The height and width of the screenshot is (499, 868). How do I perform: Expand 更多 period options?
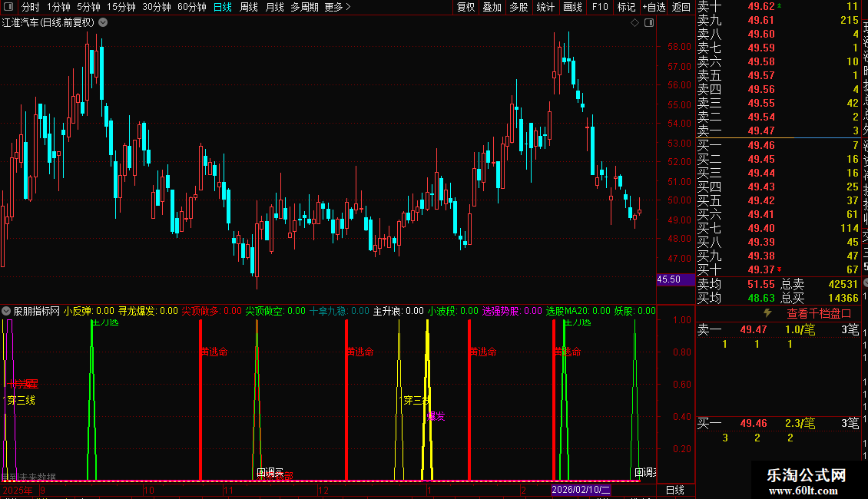[338, 7]
